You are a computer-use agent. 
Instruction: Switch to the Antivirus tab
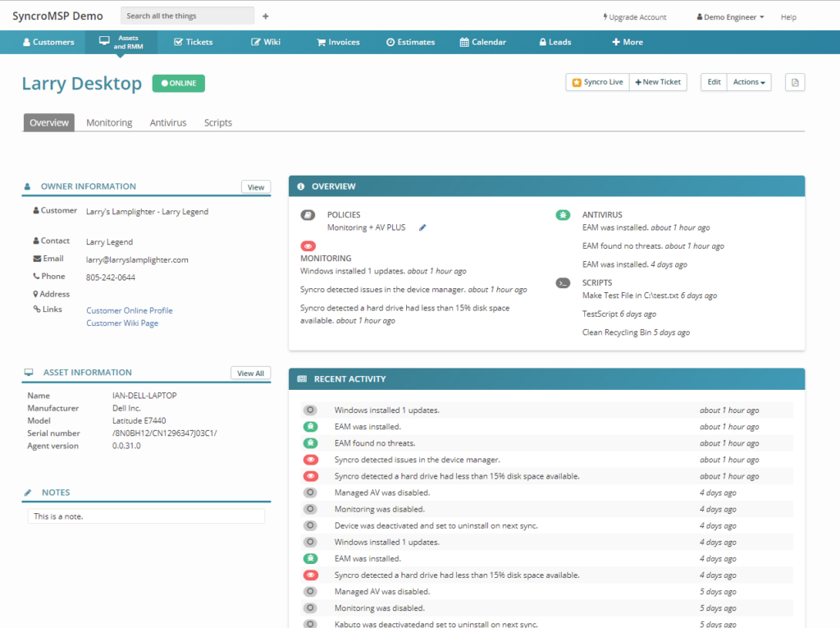pyautogui.click(x=167, y=122)
